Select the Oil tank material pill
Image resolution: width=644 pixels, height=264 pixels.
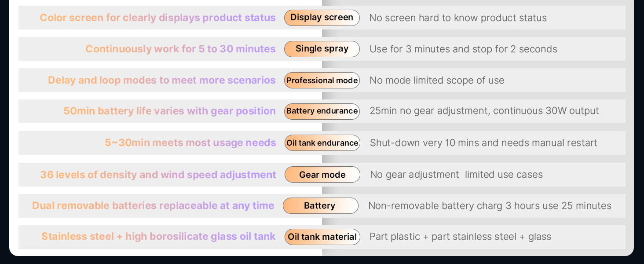322,237
